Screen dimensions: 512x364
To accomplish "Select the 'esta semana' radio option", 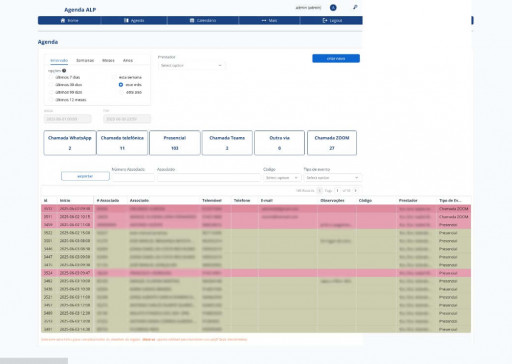I will (114, 77).
